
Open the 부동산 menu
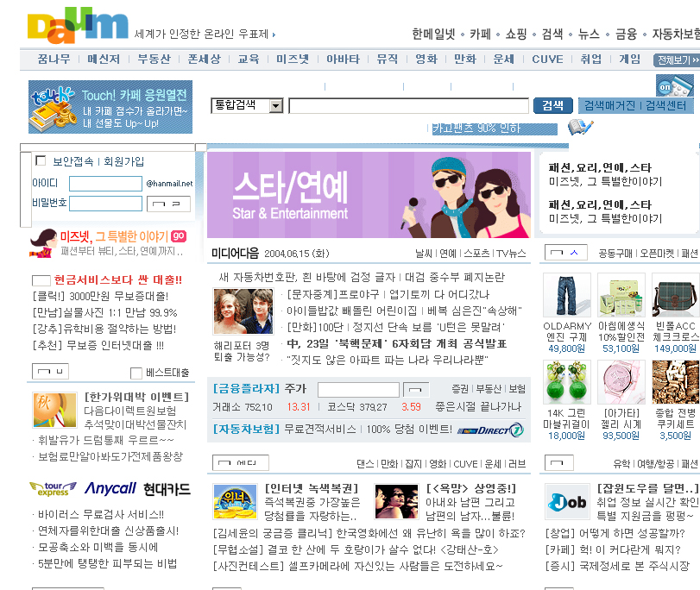(154, 59)
